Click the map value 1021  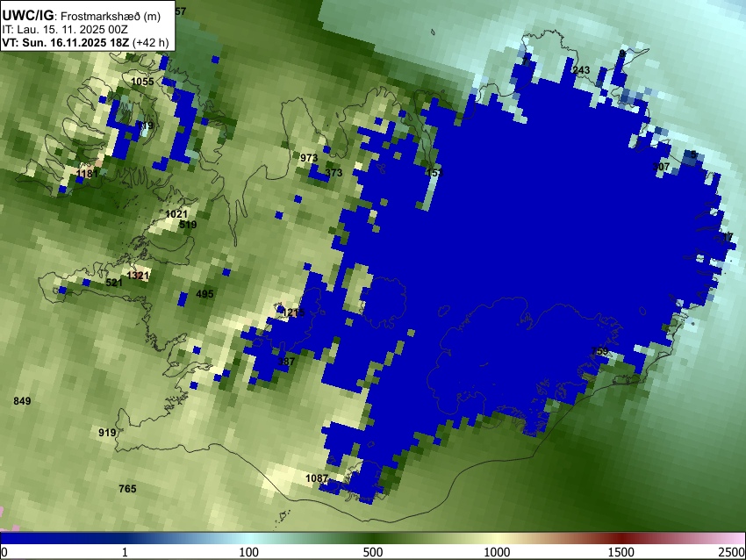point(176,214)
